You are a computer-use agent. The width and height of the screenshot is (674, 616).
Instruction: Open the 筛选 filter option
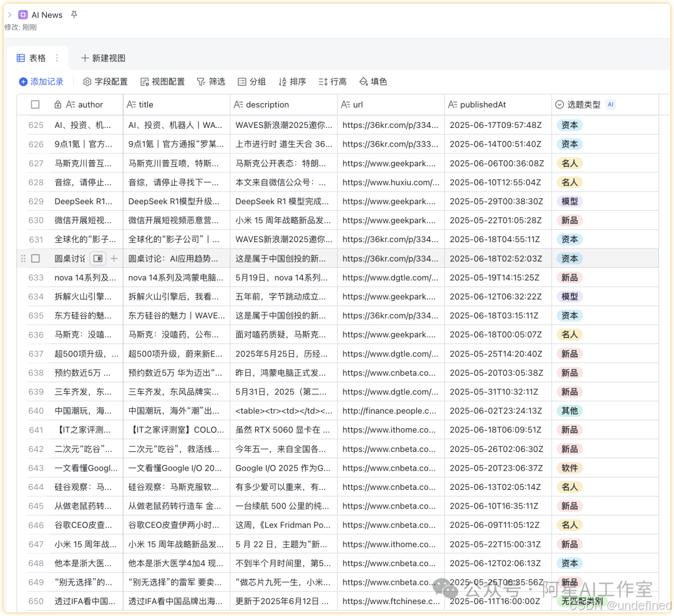click(x=211, y=82)
